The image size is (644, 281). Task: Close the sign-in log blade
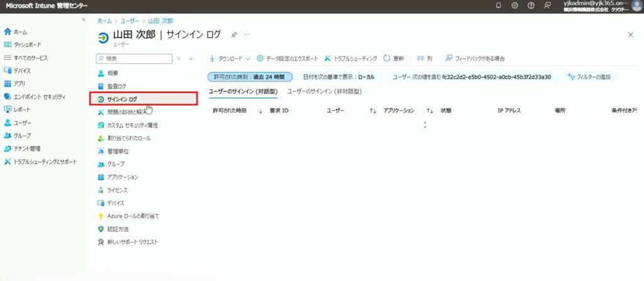pyautogui.click(x=630, y=35)
